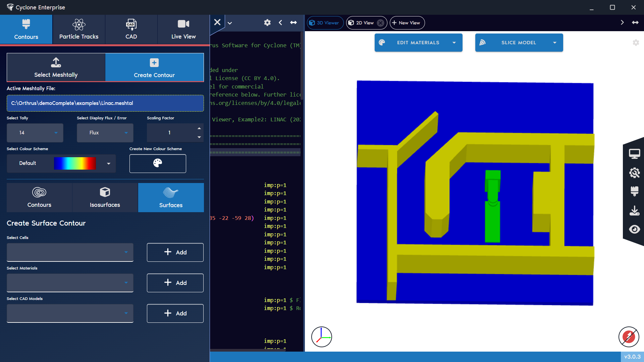This screenshot has height=362, width=644.
Task: Select the 2D View tab
Action: (x=365, y=22)
